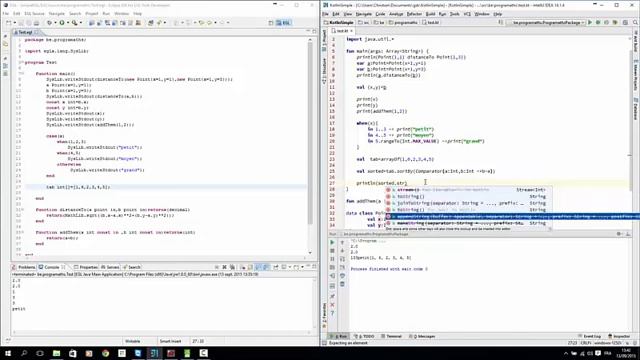The image size is (640, 360).
Task: Toggle soft-wrap in IntelliJ's Run console
Action: tap(342, 259)
